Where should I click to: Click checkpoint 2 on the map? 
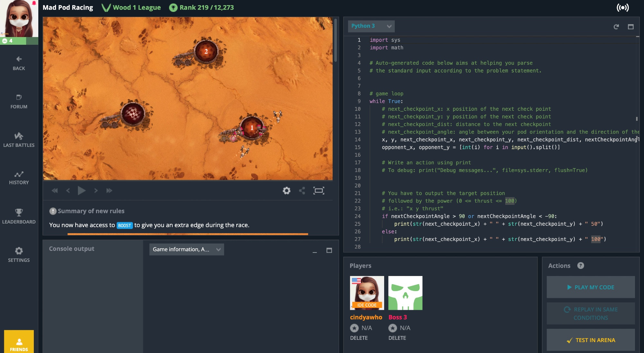(x=206, y=51)
